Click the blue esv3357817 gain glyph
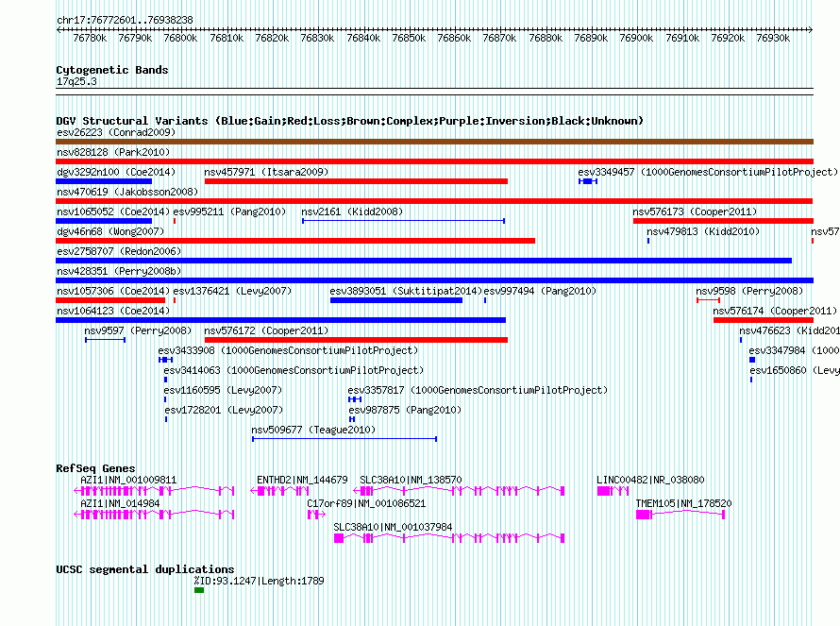The width and height of the screenshot is (840, 626). (355, 399)
